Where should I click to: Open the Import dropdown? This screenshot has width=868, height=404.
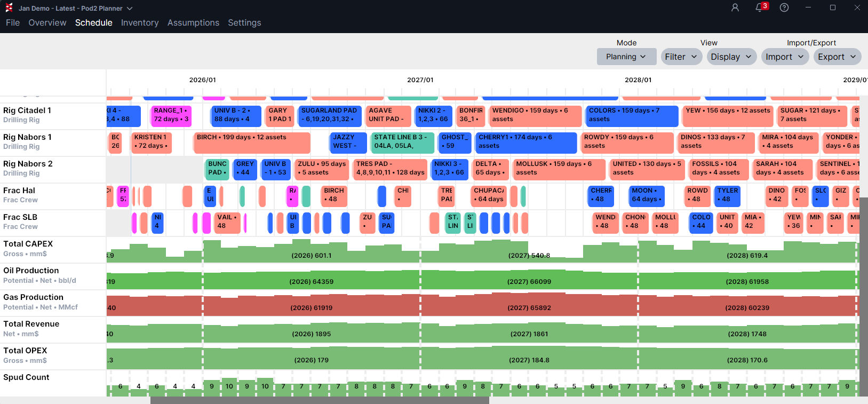[785, 57]
